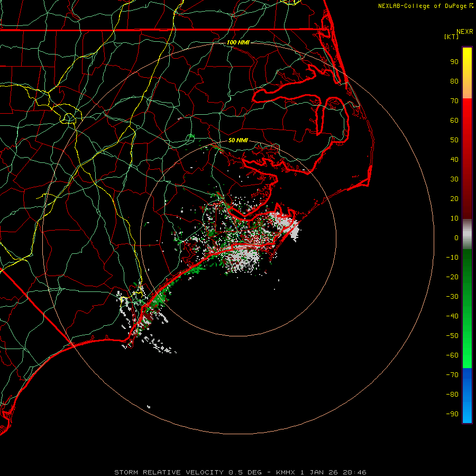Click the 100 NMI range ring label
The width and height of the screenshot is (476, 476).
(x=238, y=42)
